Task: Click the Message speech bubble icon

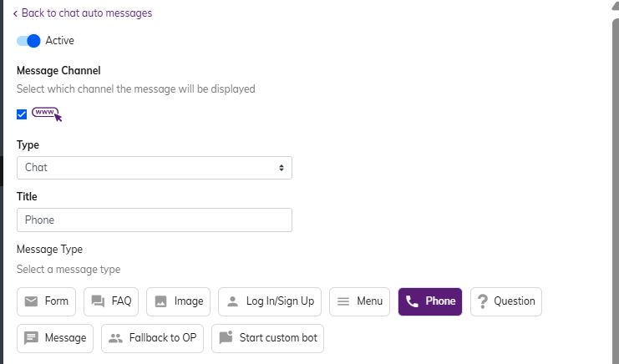Action: pyautogui.click(x=32, y=338)
